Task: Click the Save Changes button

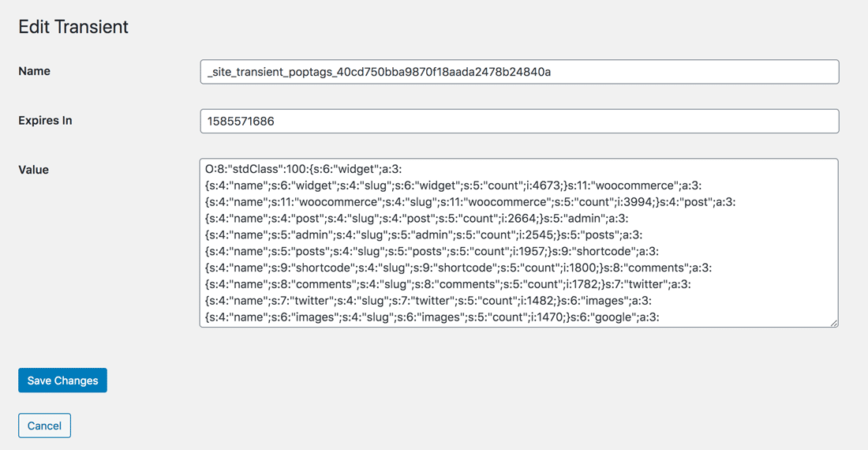Action: [x=62, y=381]
